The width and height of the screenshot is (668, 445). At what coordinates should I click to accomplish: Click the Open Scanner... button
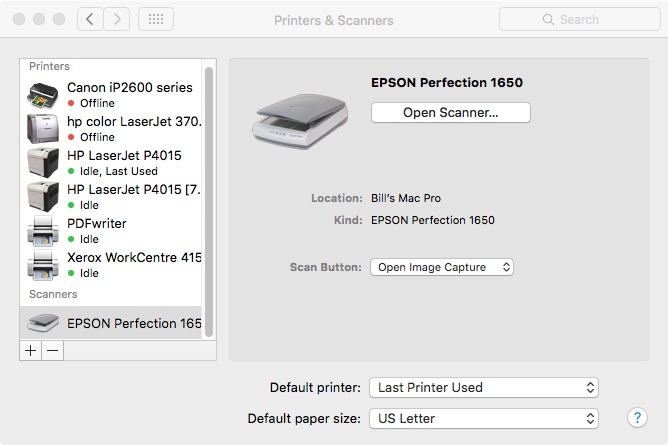[451, 112]
